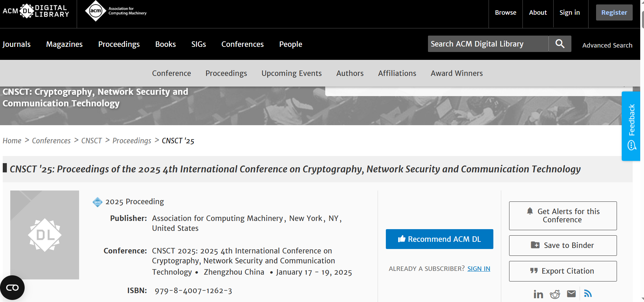Select the Authors tab
This screenshot has width=644, height=302.
(x=350, y=73)
